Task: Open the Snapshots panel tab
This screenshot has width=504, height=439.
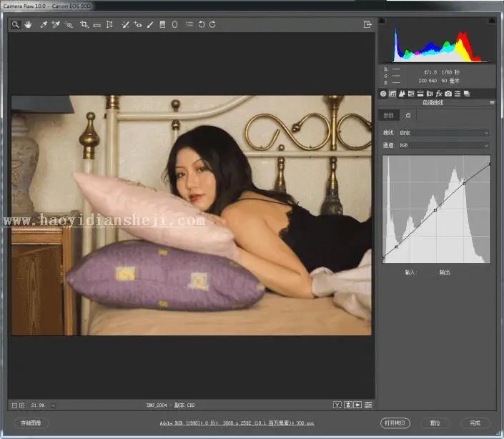Action: pyautogui.click(x=467, y=94)
